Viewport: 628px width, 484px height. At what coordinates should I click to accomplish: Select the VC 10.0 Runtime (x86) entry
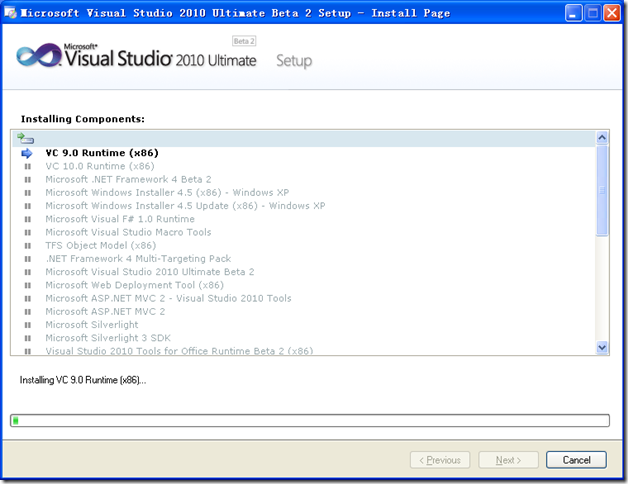(x=100, y=166)
